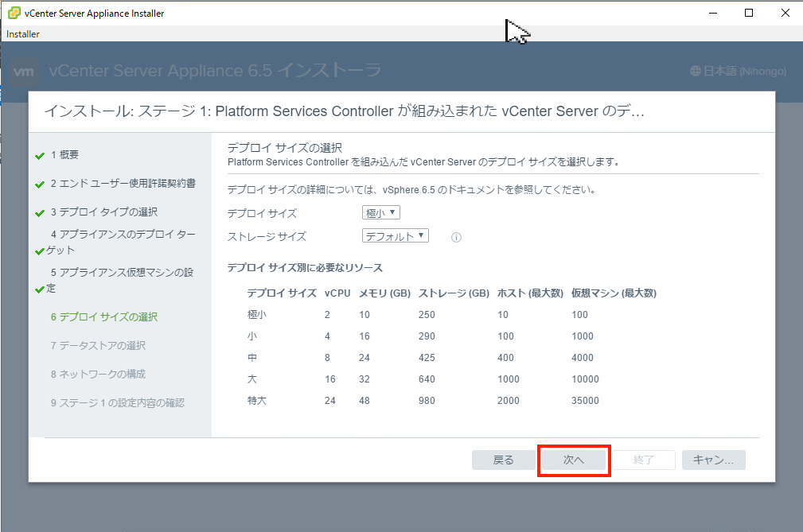Click the 大 row label in the table

(252, 379)
